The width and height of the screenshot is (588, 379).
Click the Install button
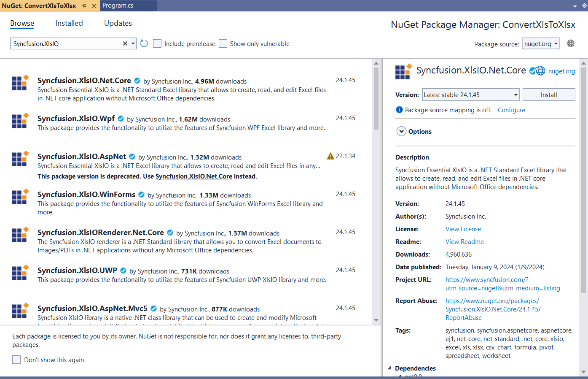point(548,95)
